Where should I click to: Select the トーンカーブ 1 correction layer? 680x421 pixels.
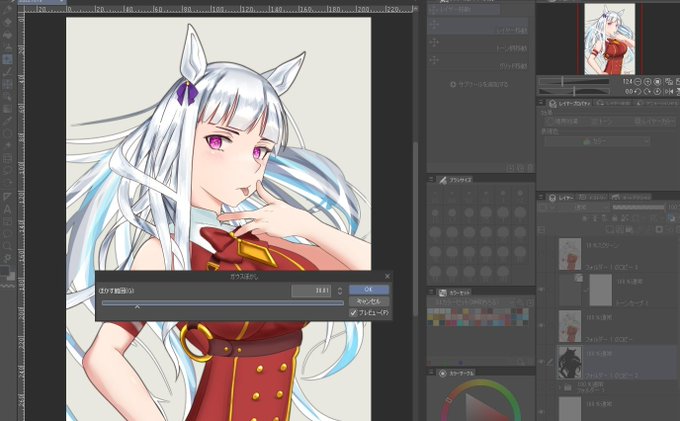pyautogui.click(x=618, y=290)
